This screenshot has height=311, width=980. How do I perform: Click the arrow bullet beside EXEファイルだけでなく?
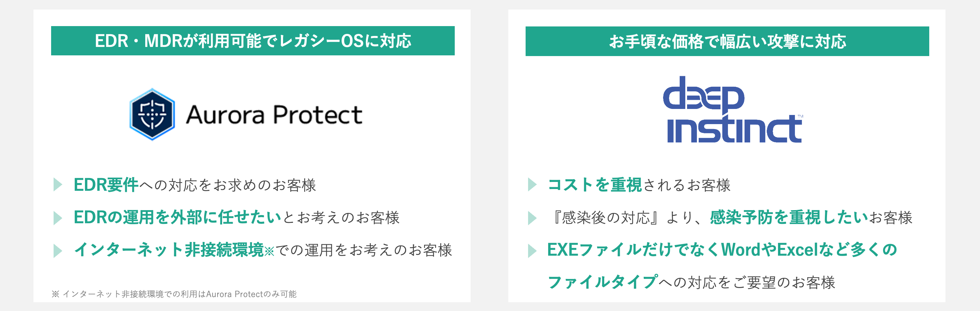532,250
